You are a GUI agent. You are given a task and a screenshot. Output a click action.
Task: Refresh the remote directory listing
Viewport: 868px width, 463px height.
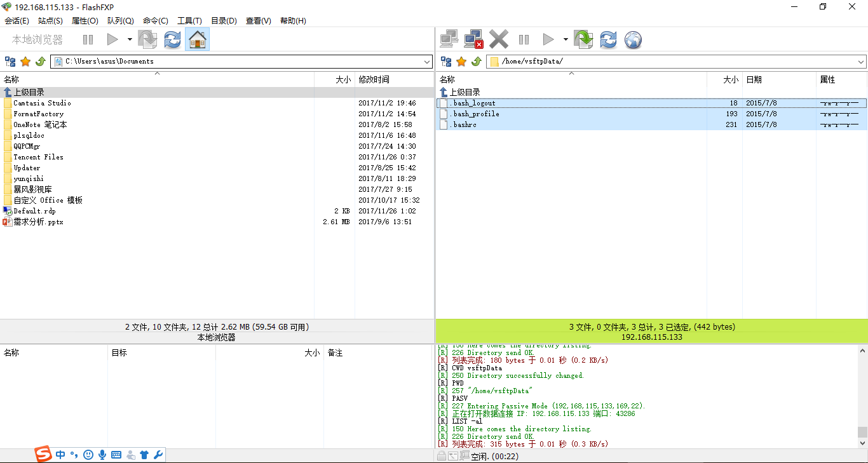pos(608,39)
